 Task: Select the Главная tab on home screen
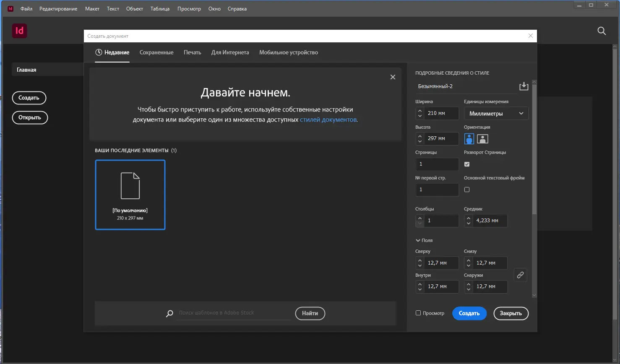(47, 70)
